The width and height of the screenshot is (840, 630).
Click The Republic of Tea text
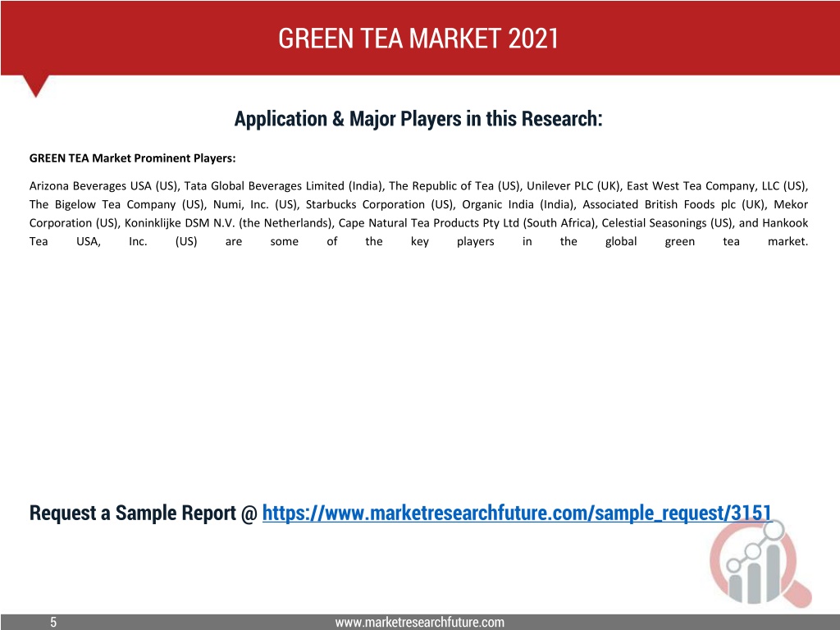[441, 186]
